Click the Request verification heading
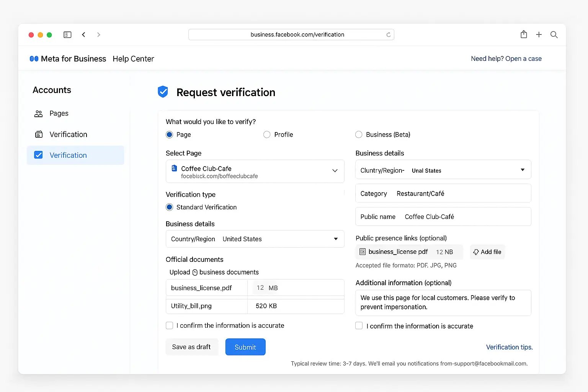Screen dimensions: 588x392 (x=226, y=92)
